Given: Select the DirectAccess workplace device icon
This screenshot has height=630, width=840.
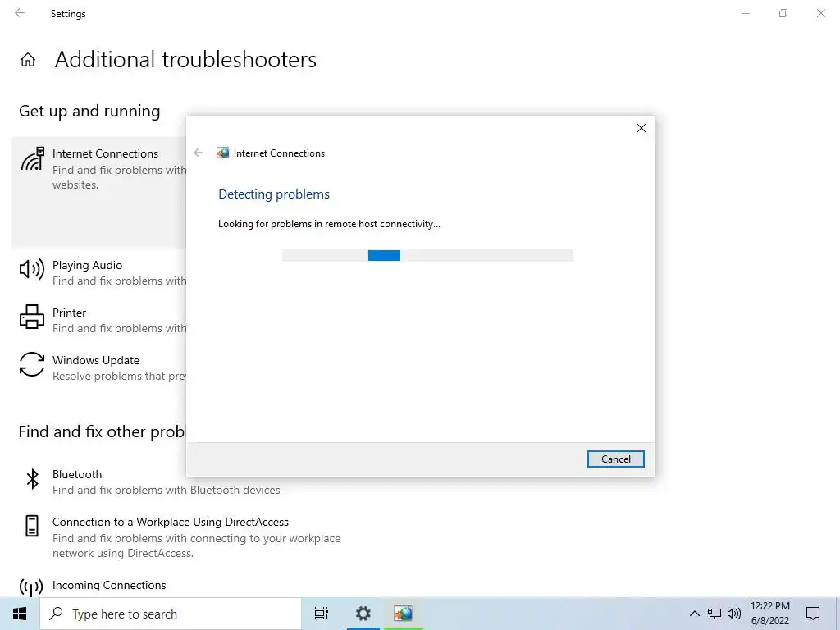Looking at the screenshot, I should 32,526.
